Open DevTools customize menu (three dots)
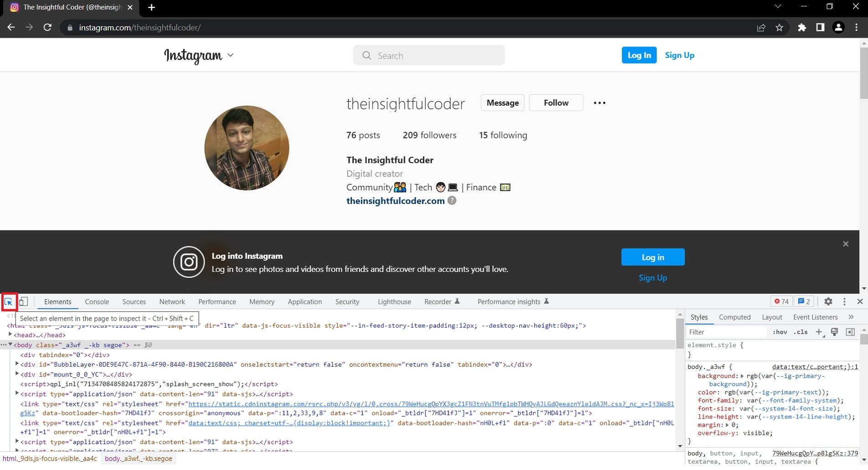Screen dimensions: 868x470 (844, 301)
